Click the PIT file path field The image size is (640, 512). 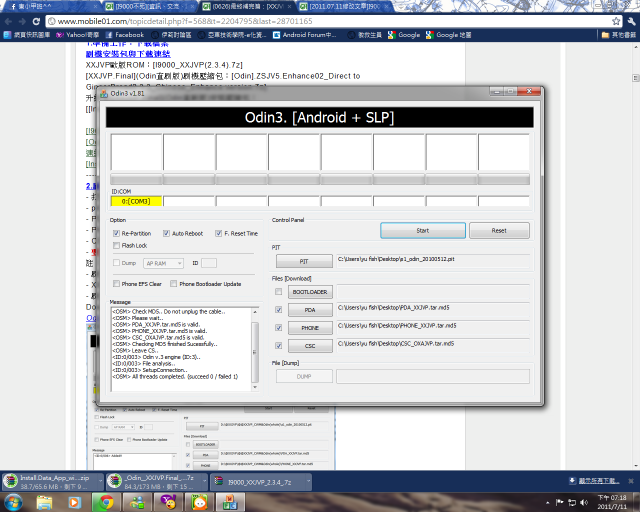click(433, 260)
